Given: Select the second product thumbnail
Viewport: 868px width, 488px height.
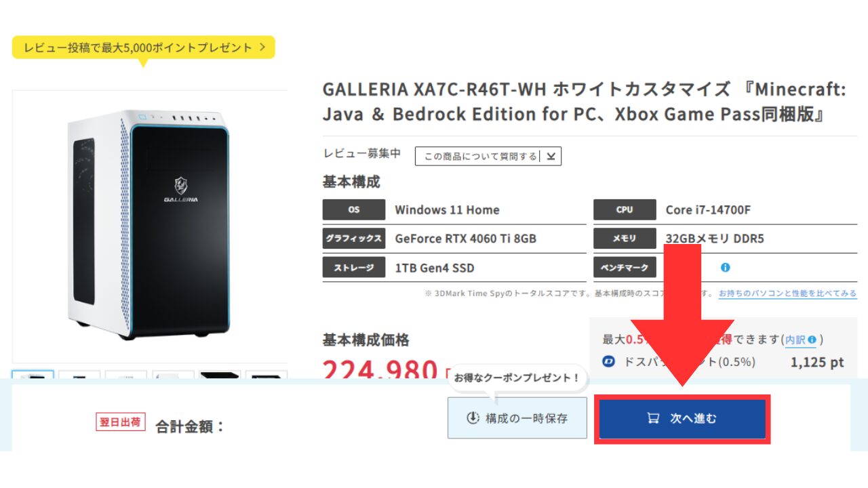Looking at the screenshot, I should (79, 374).
